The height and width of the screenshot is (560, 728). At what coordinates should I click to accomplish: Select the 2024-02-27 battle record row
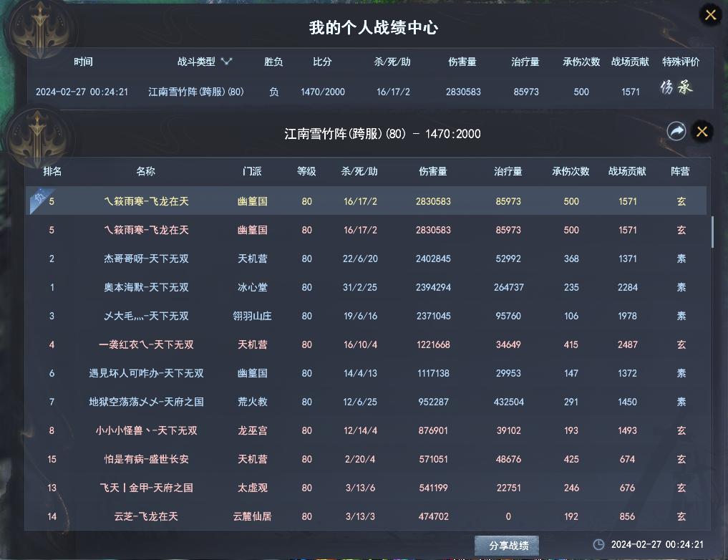tap(365, 92)
